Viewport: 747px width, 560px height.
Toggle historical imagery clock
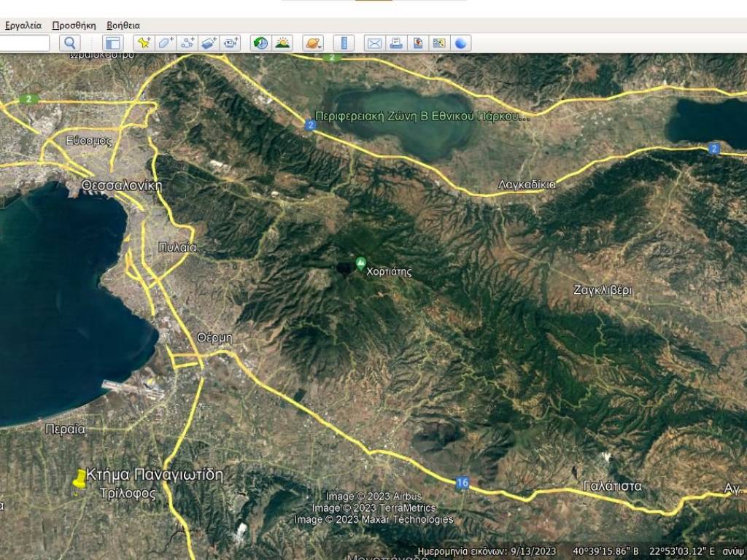(260, 43)
